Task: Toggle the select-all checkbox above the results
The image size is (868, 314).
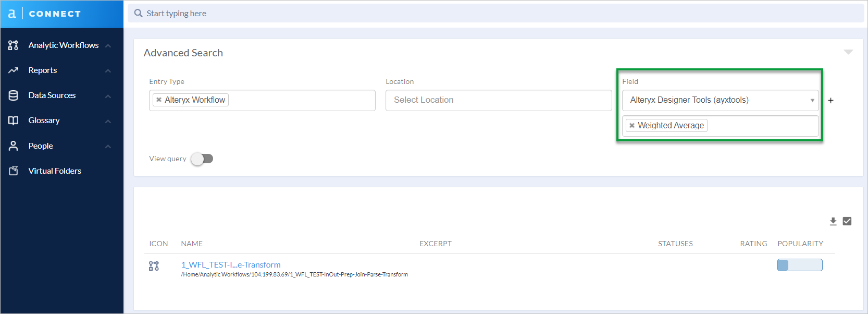Action: (847, 221)
